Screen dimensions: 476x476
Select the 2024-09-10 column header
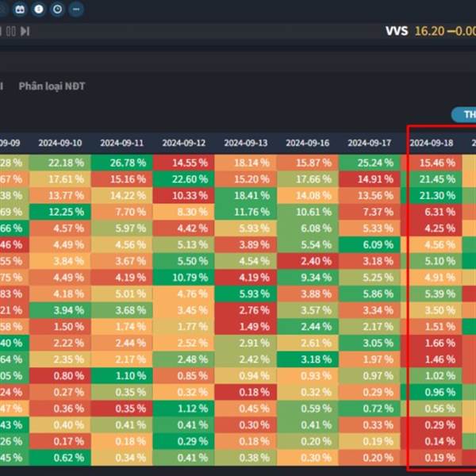[60, 143]
